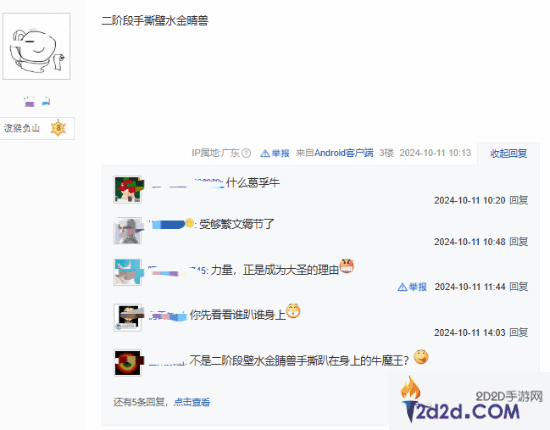
Task: Open the Android客户端 link
Action: click(x=344, y=153)
